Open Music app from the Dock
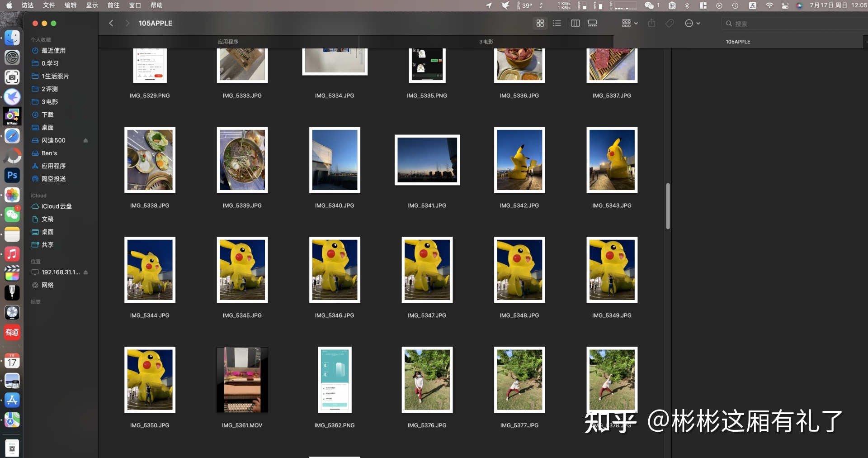Screen dimensions: 868x458 click(x=12, y=254)
